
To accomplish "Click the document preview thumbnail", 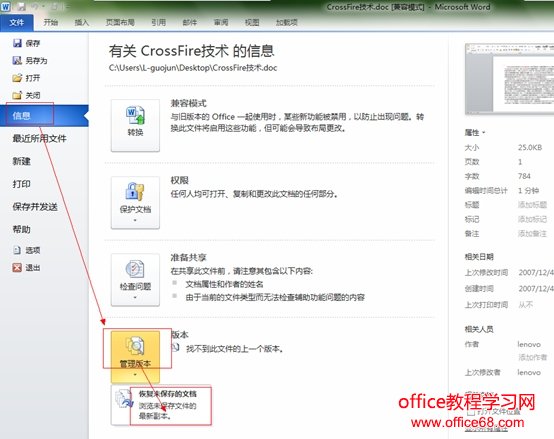I will 509,79.
